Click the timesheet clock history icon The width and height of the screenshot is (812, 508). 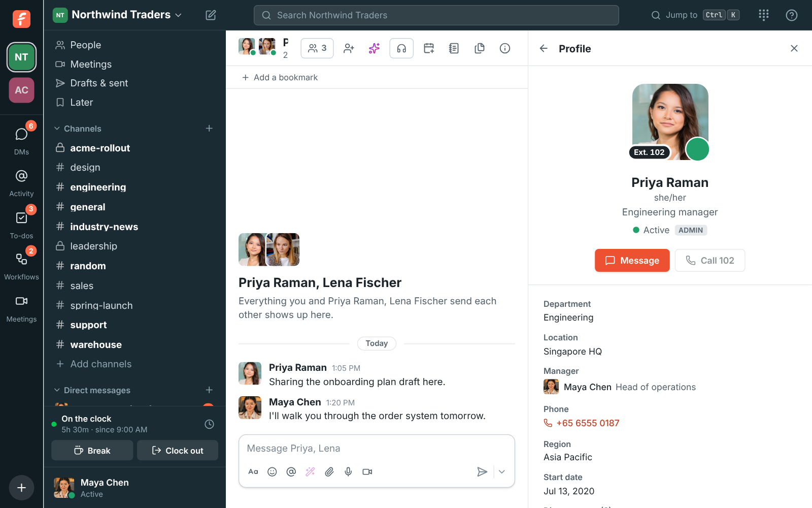[x=209, y=424]
